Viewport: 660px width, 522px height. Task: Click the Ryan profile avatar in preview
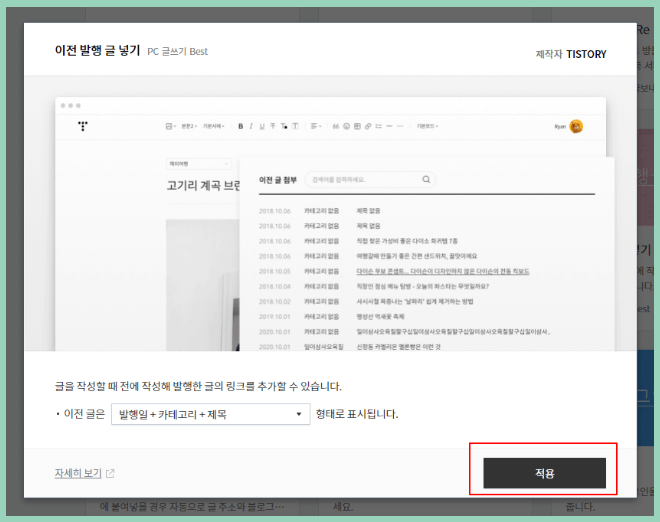576,126
